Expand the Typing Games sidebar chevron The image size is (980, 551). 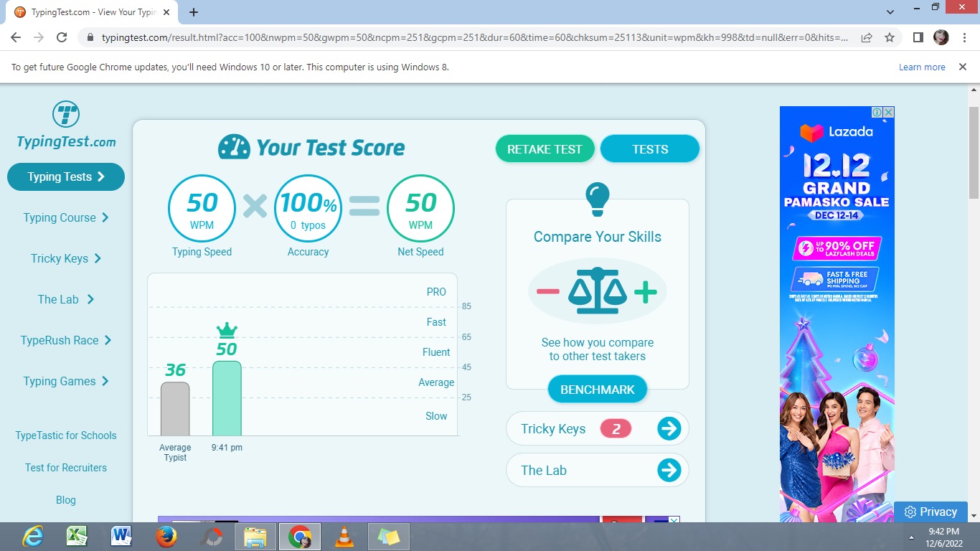pyautogui.click(x=105, y=381)
